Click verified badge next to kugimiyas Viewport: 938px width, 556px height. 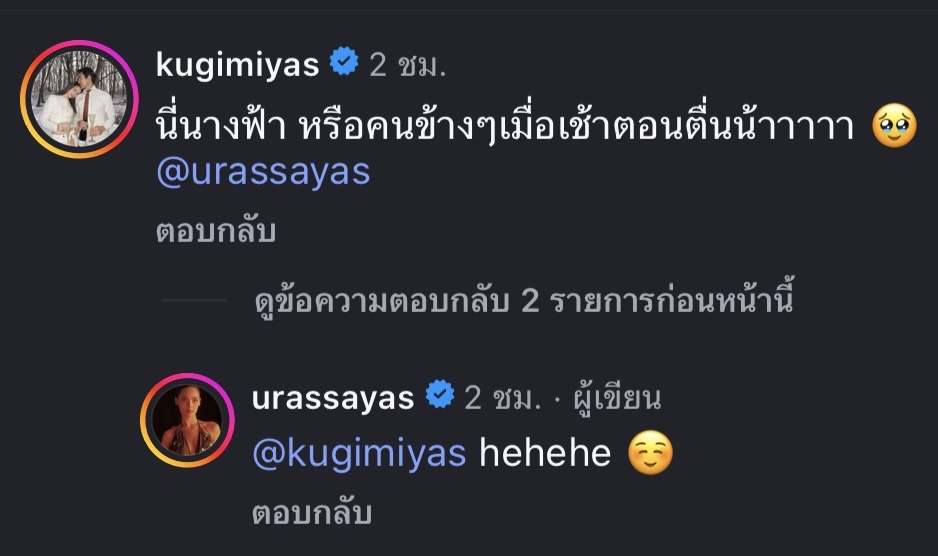click(344, 65)
